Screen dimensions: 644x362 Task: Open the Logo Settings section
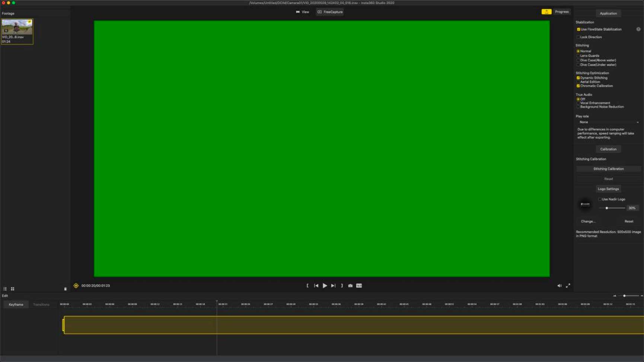pyautogui.click(x=608, y=189)
